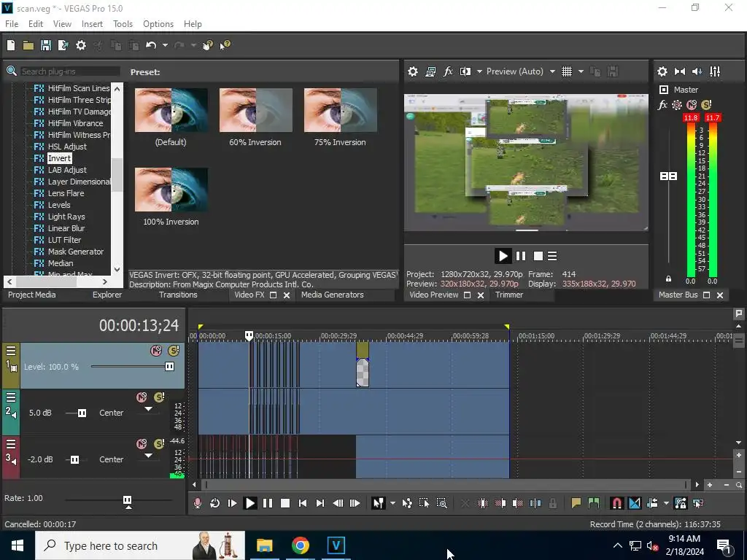The height and width of the screenshot is (560, 747).
Task: Select the Zoom Edit tool
Action: click(x=441, y=503)
